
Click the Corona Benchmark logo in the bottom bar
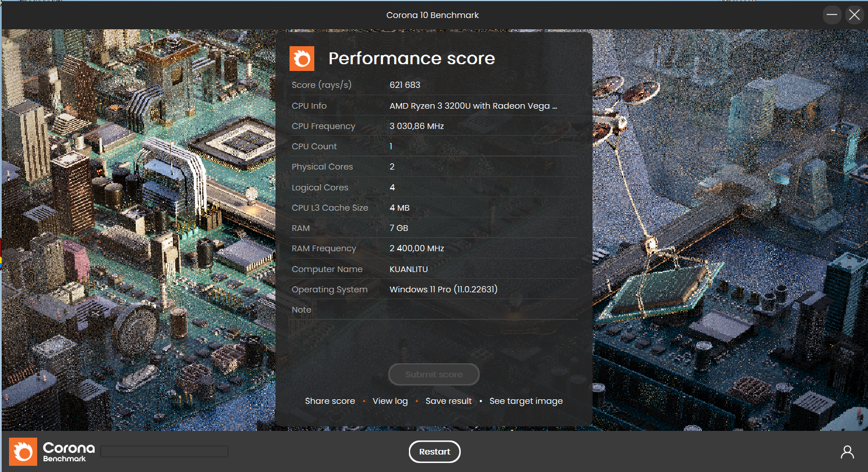[52, 452]
